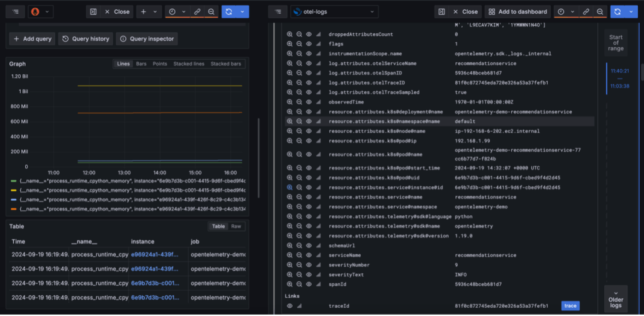The height and width of the screenshot is (316, 644).
Task: Zoom out time range in right pane
Action: [x=600, y=11]
